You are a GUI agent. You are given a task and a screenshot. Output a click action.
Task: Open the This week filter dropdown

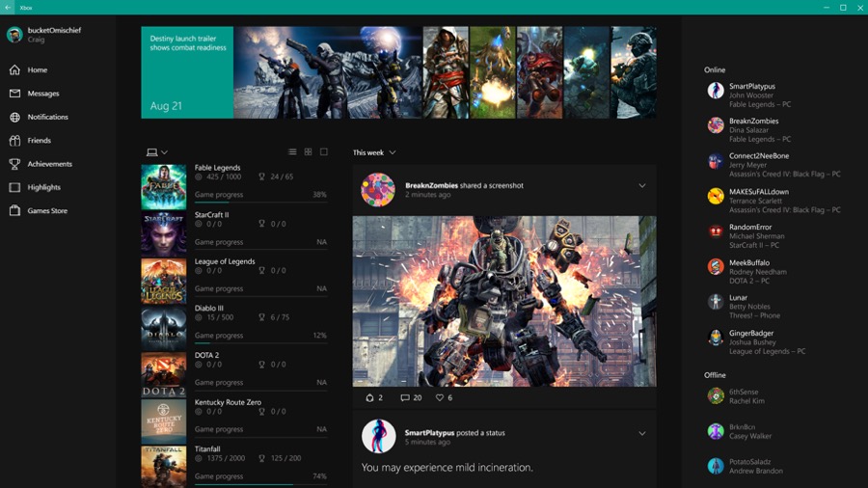tap(374, 152)
